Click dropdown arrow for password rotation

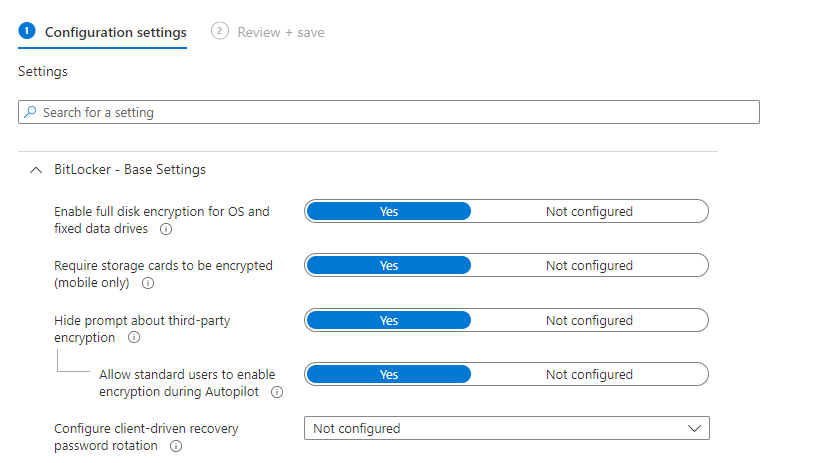[694, 429]
